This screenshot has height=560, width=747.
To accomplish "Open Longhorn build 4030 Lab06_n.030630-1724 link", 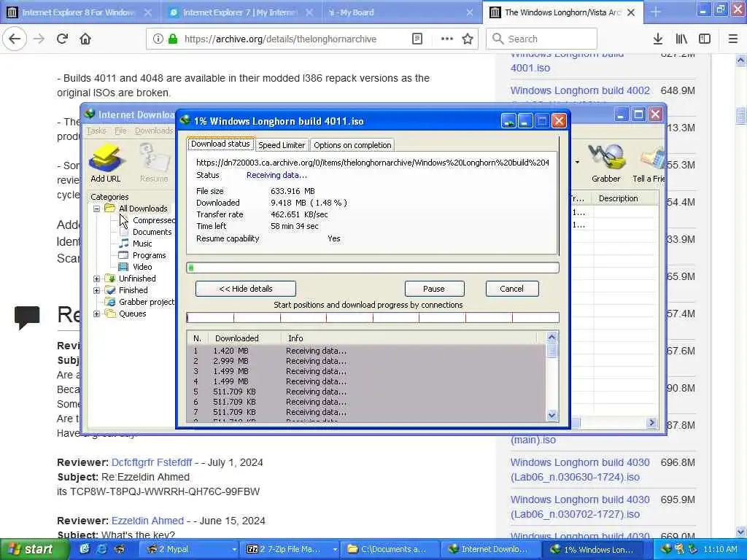I will click(x=580, y=470).
